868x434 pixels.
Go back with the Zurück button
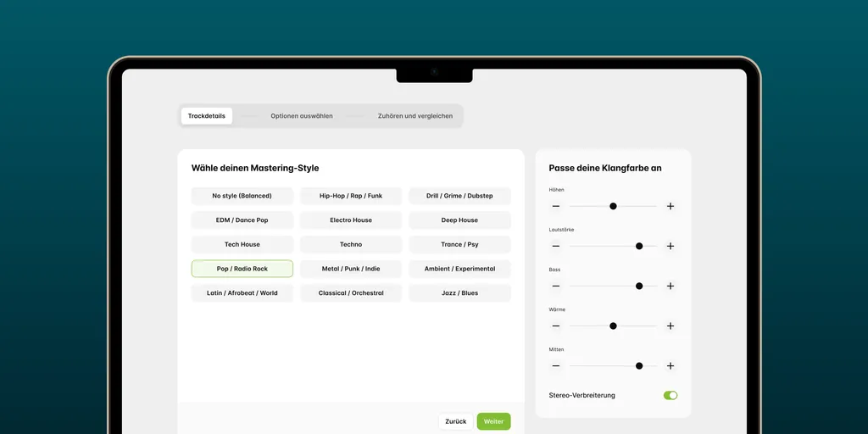coord(456,421)
